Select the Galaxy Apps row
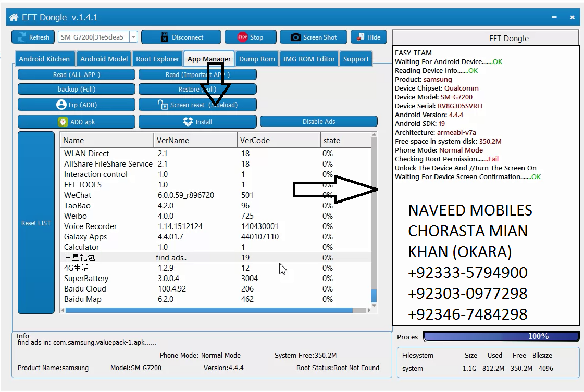 point(216,237)
